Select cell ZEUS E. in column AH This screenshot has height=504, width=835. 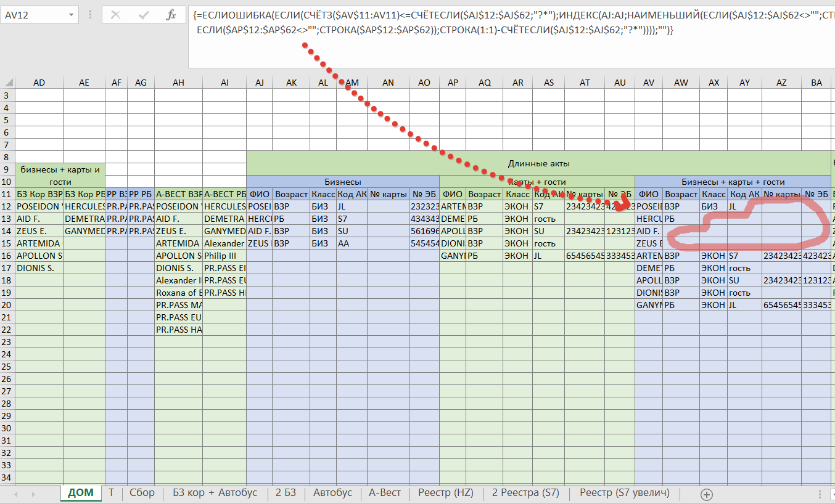click(x=178, y=231)
